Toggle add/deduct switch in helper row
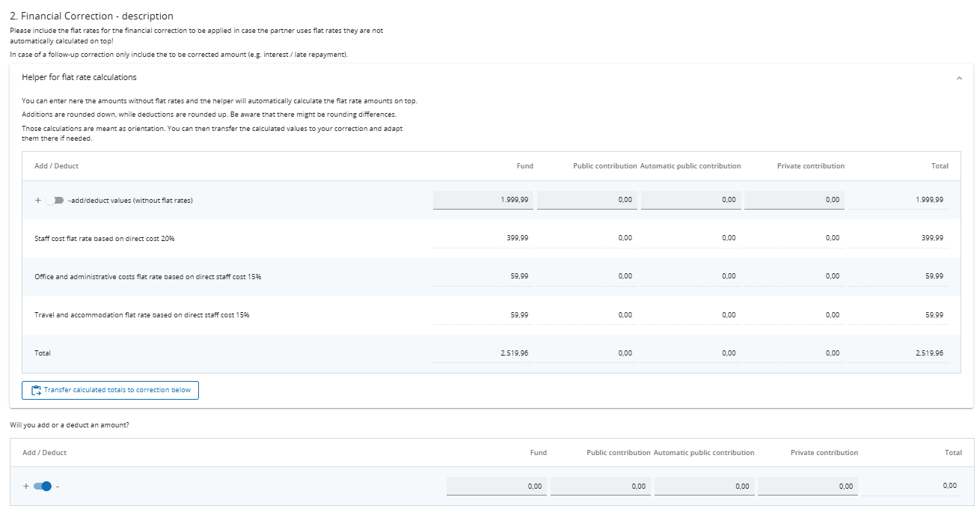 (55, 200)
